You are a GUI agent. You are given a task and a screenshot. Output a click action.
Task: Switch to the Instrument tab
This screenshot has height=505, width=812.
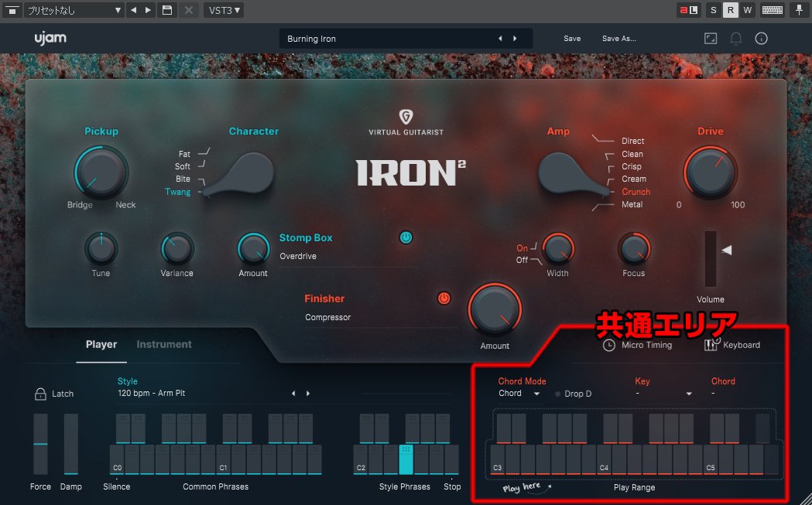(163, 344)
